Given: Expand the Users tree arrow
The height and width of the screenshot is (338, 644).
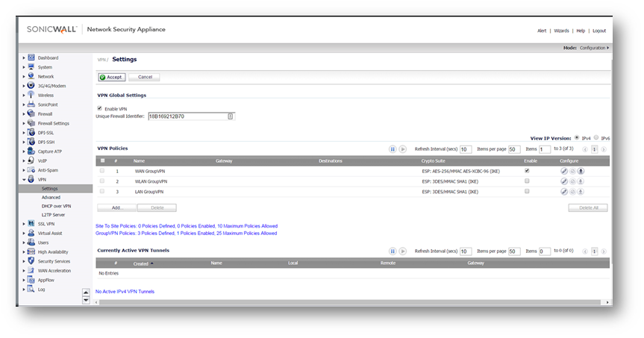Looking at the screenshot, I should [24, 242].
